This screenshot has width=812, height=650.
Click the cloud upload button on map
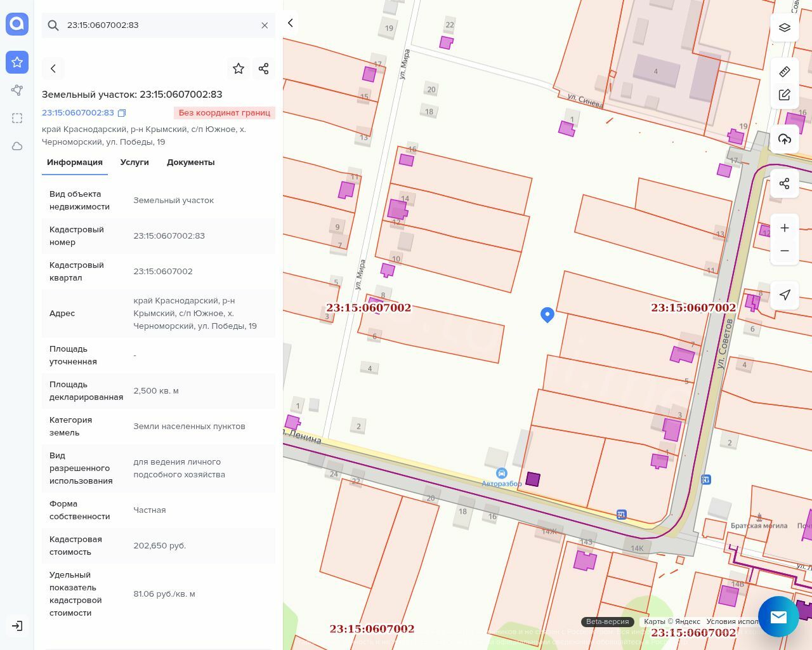[785, 139]
